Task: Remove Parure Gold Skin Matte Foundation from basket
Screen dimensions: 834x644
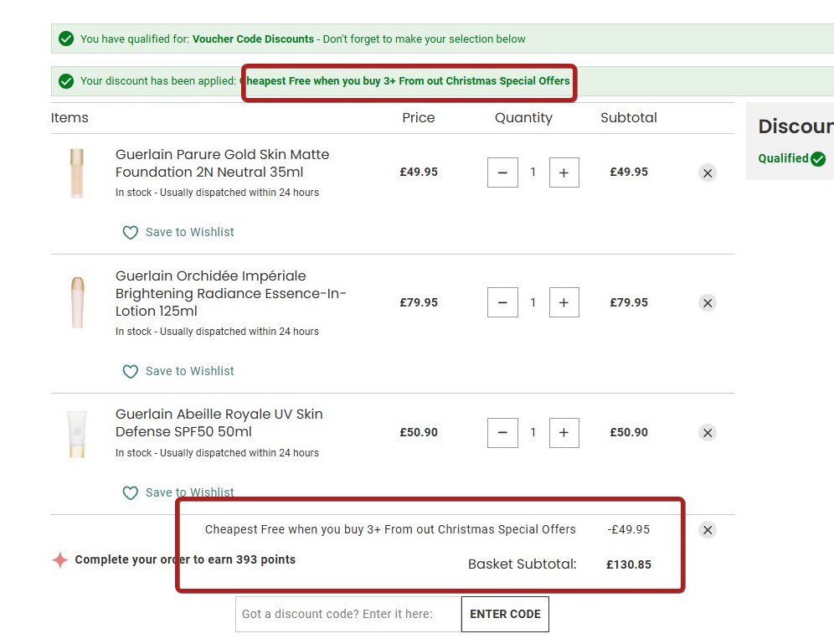Action: tap(708, 173)
